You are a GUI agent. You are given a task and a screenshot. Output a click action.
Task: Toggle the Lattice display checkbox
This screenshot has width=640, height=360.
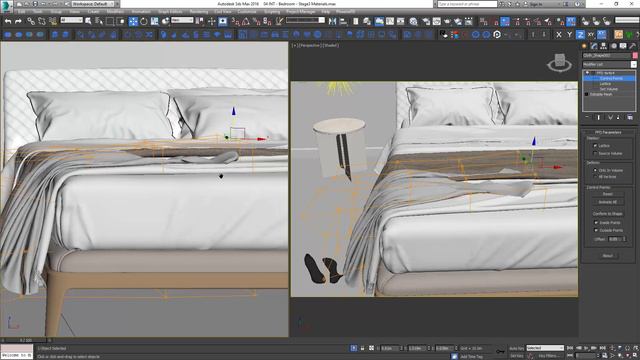tap(595, 146)
